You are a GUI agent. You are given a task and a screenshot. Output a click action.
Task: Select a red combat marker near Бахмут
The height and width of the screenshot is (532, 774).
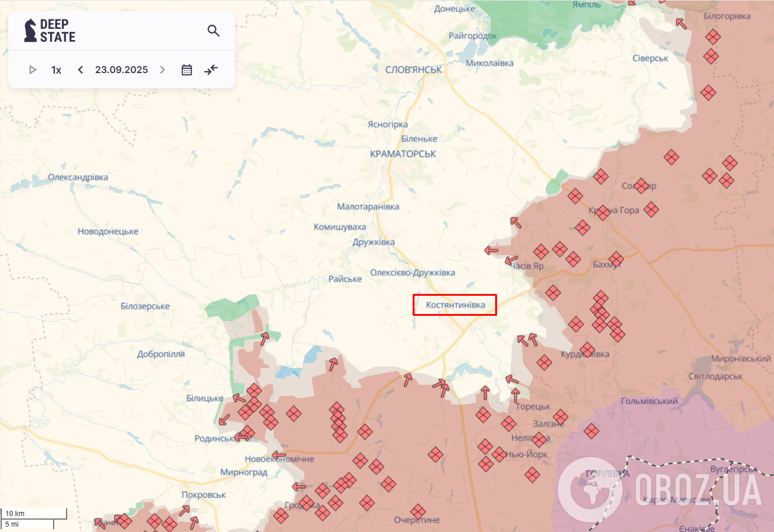pos(617,258)
